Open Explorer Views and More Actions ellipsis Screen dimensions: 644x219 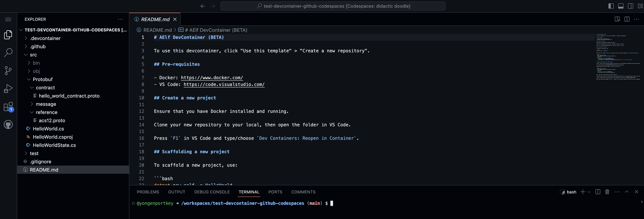pos(120,19)
